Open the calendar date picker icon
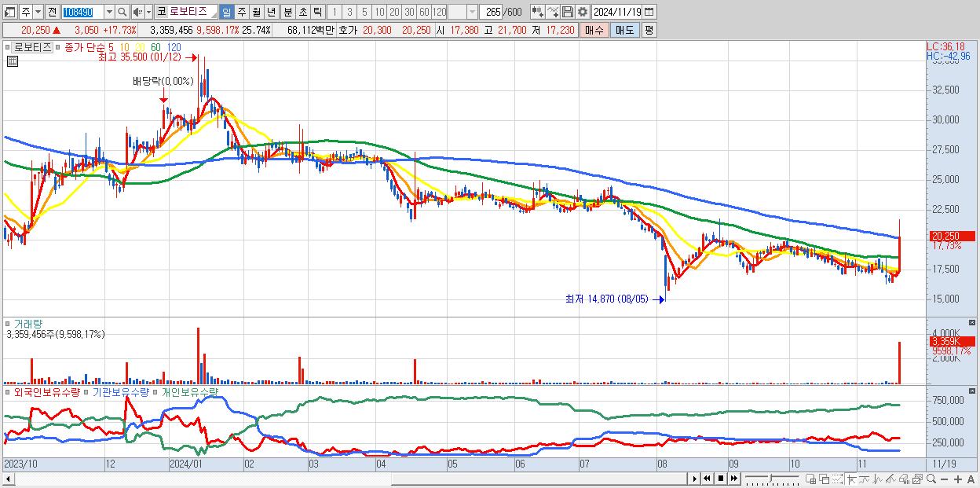980x488 pixels. pos(649,12)
